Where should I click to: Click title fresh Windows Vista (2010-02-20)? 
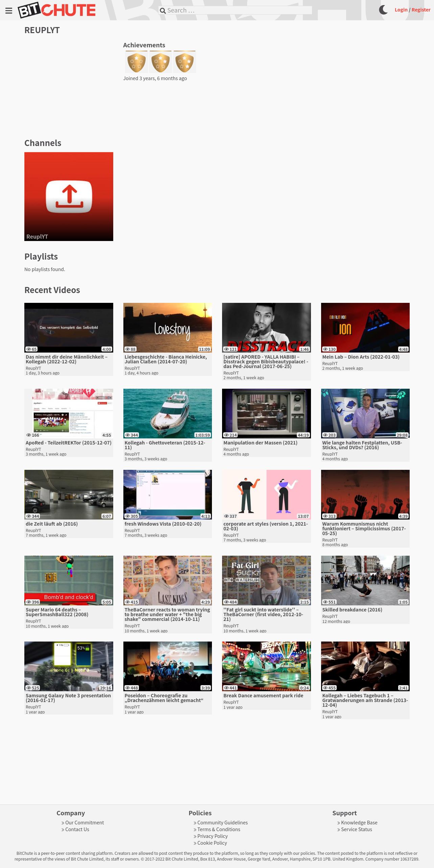click(163, 524)
